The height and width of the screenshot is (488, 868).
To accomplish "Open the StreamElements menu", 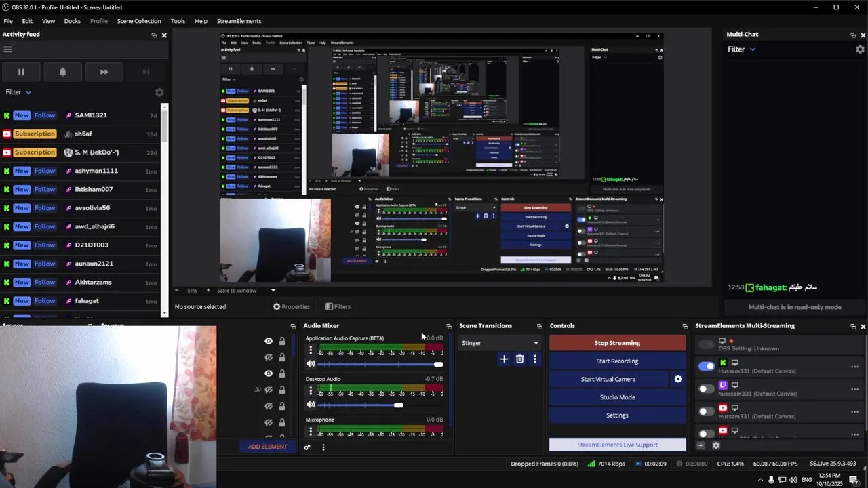I will click(x=239, y=21).
